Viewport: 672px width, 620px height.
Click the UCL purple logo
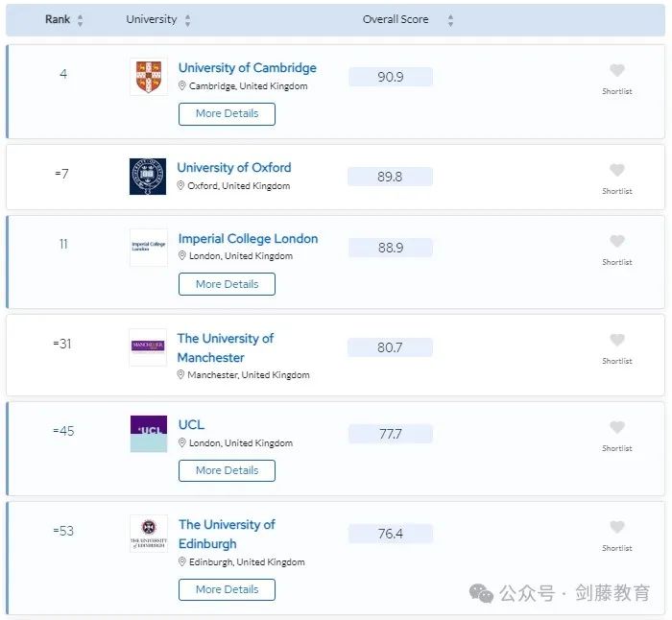148,434
